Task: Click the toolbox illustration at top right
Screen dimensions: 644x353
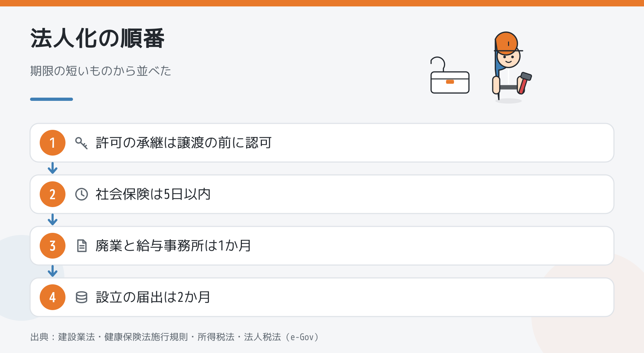Action: pyautogui.click(x=450, y=75)
